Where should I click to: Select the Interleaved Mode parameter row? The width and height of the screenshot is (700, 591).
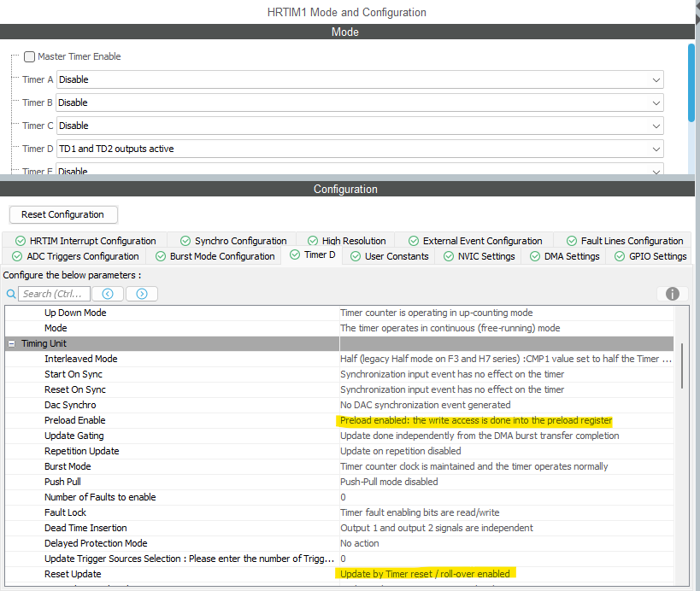click(339, 359)
